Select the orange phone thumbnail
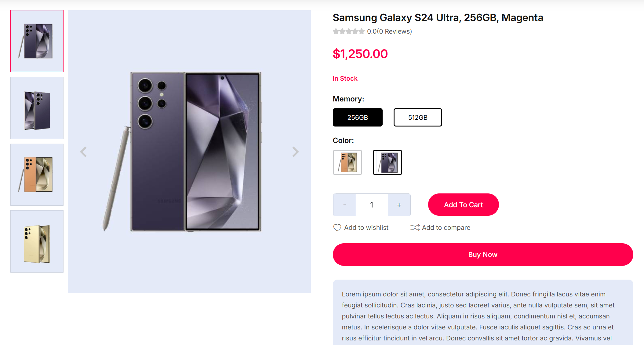The height and width of the screenshot is (345, 644). pos(37,174)
